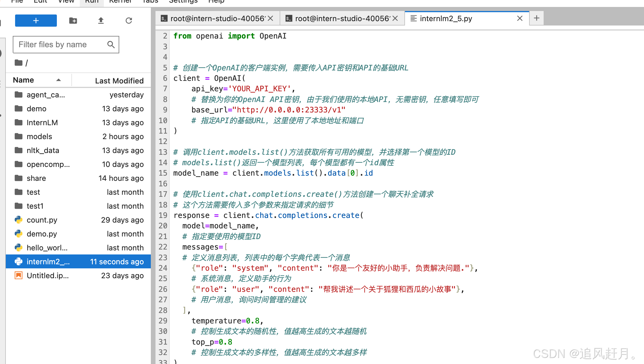Click the InternLM folder icon
644x364 pixels.
[x=19, y=122]
